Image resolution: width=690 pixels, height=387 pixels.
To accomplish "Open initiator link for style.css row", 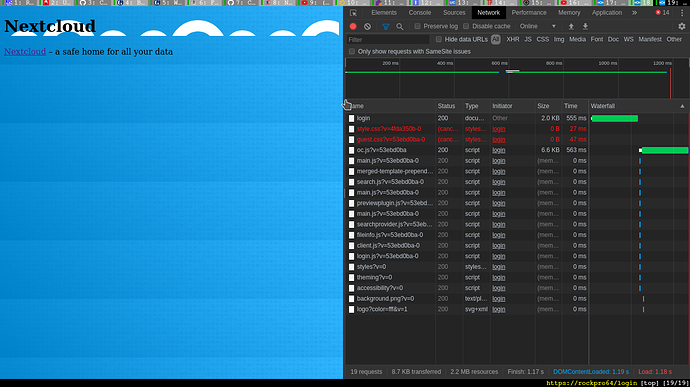I will [499, 129].
